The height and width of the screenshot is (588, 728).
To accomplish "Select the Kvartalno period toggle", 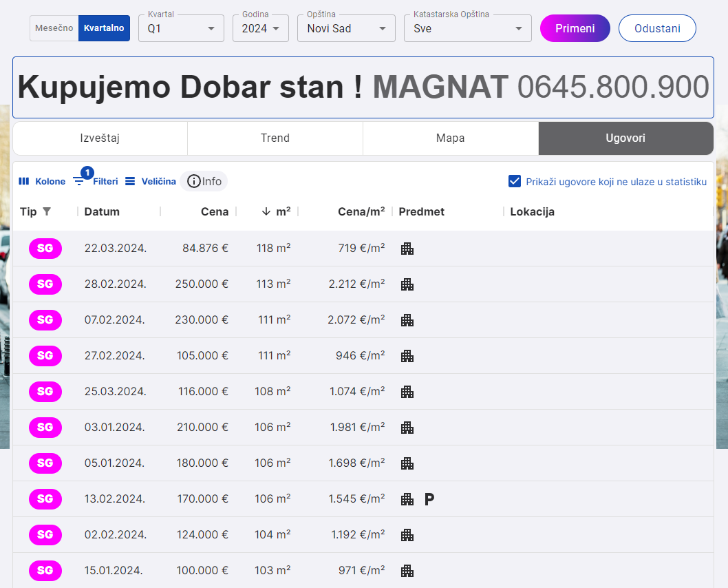I will pyautogui.click(x=104, y=28).
